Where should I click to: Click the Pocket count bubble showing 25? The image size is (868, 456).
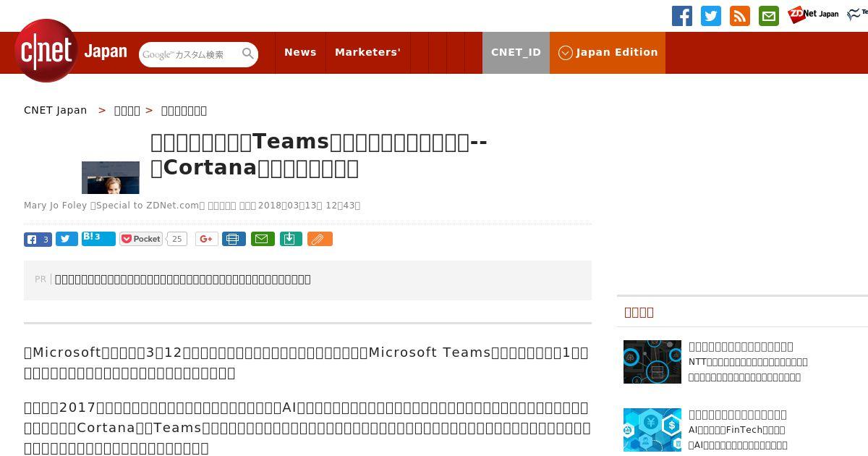pos(177,239)
